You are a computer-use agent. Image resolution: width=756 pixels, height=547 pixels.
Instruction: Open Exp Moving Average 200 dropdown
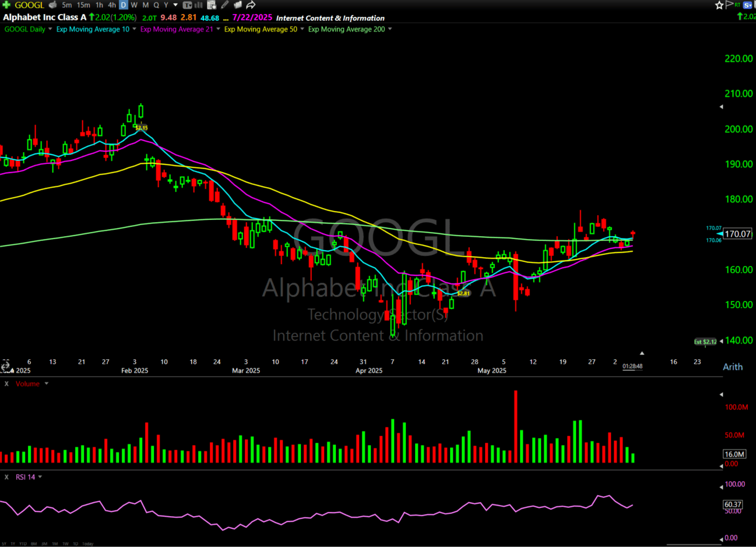(390, 29)
